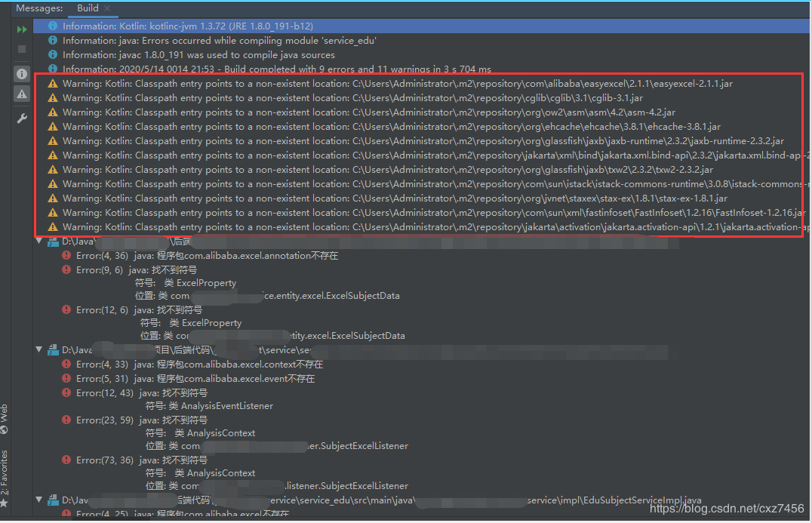This screenshot has height=523, width=812.
Task: Collapse the first D:\Java file error node
Action: [38, 242]
